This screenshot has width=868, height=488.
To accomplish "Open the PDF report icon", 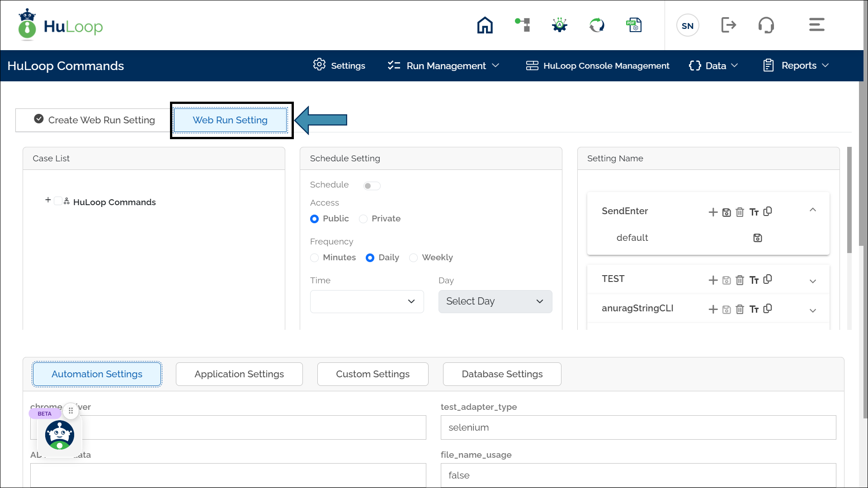I will click(634, 25).
